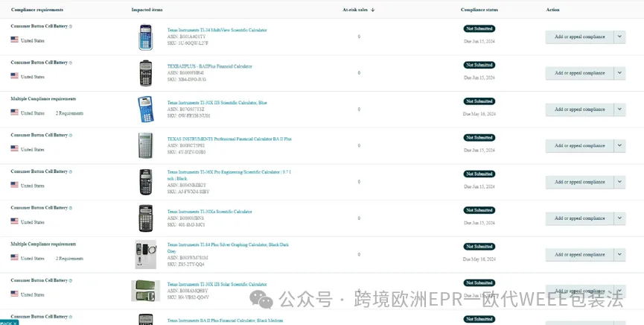Add or appeal compliance for TI-34 MultiView
Image resolution: width=644 pixels, height=325 pixels.
point(579,37)
